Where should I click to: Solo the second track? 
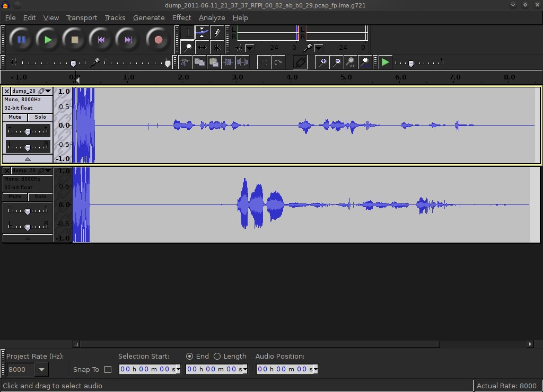(40, 197)
